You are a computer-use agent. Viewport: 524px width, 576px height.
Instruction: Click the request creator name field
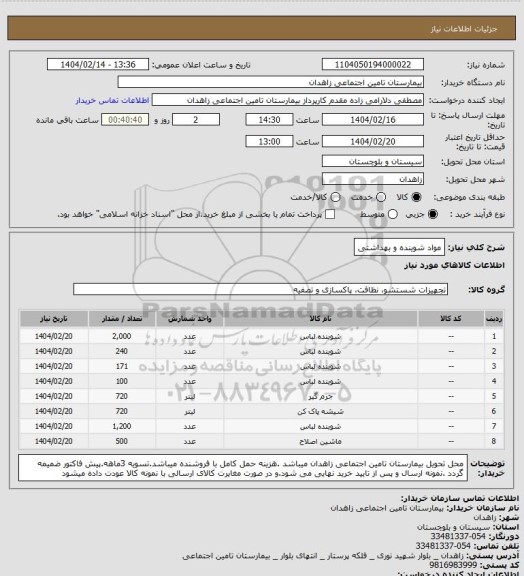point(288,100)
